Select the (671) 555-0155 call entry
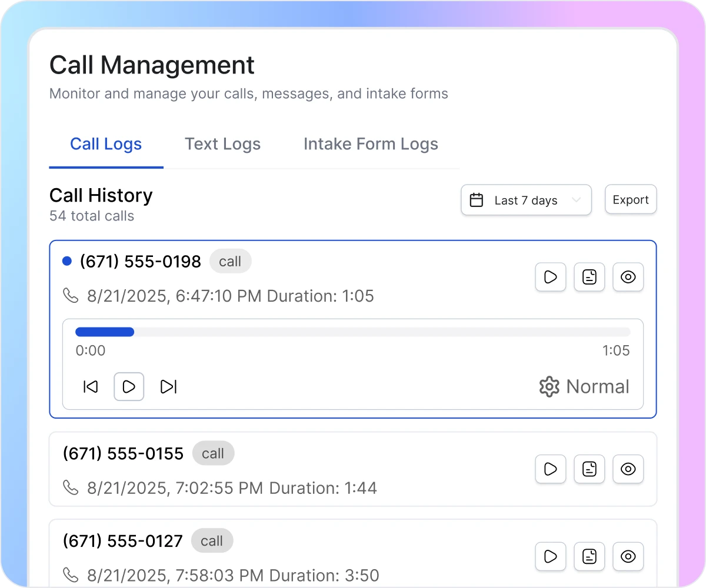 294,469
